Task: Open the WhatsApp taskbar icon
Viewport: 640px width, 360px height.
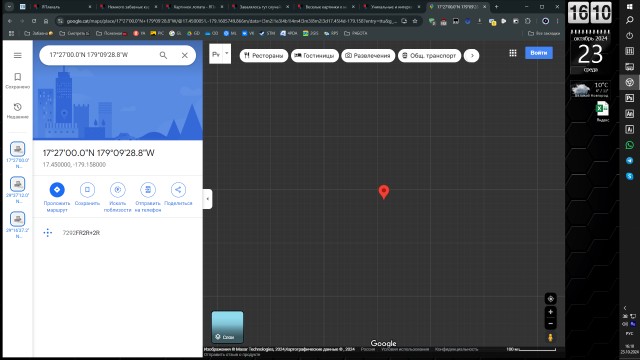Action: click(629, 145)
